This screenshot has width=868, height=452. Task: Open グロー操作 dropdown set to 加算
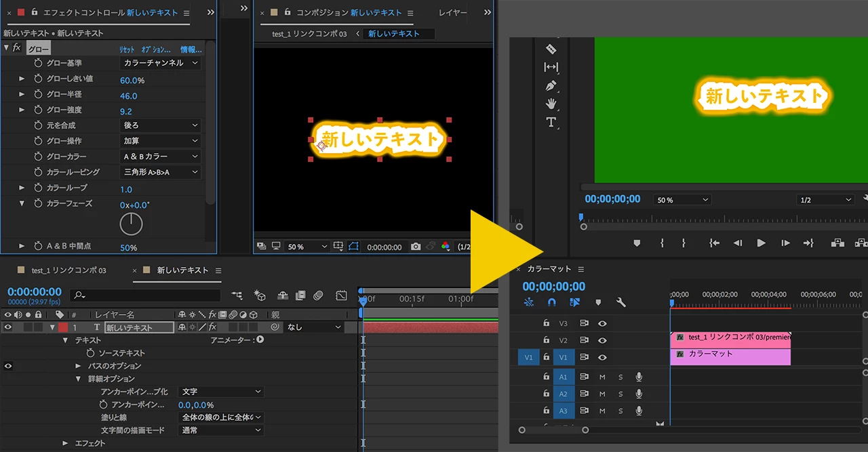pos(161,141)
